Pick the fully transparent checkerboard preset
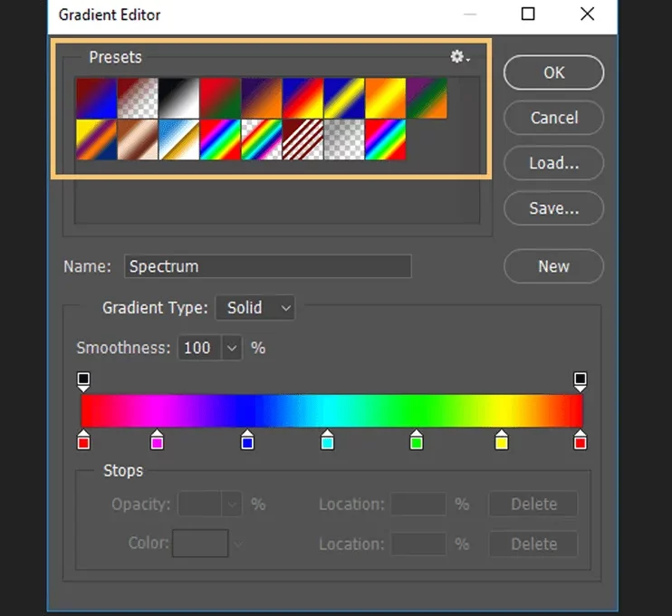The height and width of the screenshot is (616, 672). pyautogui.click(x=344, y=140)
